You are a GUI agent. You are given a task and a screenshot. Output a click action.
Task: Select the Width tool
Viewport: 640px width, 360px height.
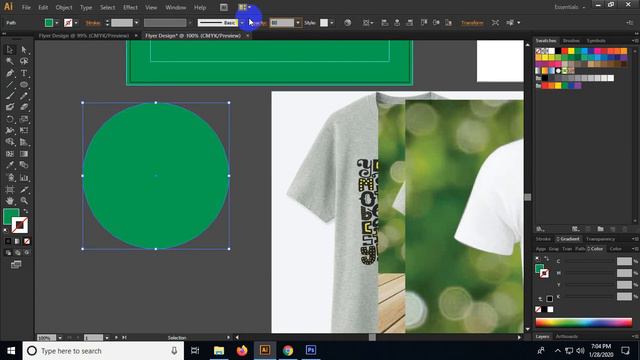coord(10,131)
